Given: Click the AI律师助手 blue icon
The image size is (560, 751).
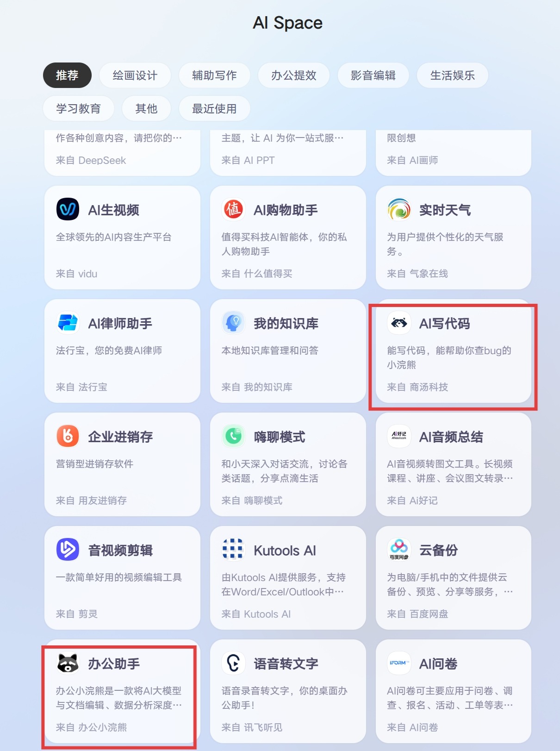Looking at the screenshot, I should (68, 323).
